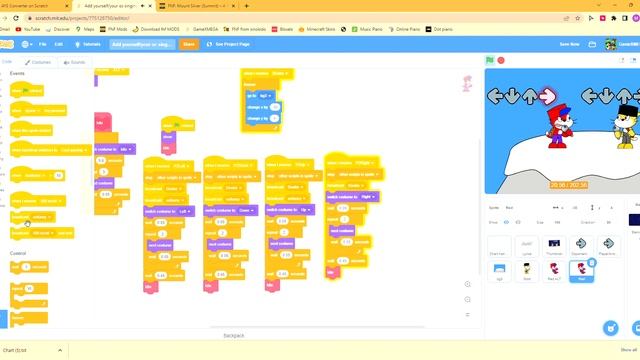Open costume dropdown in Right script

click(x=368, y=197)
